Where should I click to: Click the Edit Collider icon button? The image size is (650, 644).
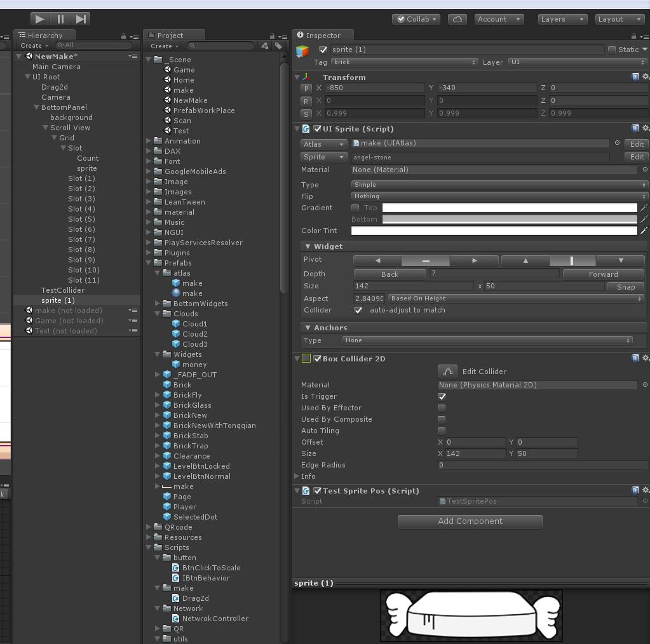448,372
